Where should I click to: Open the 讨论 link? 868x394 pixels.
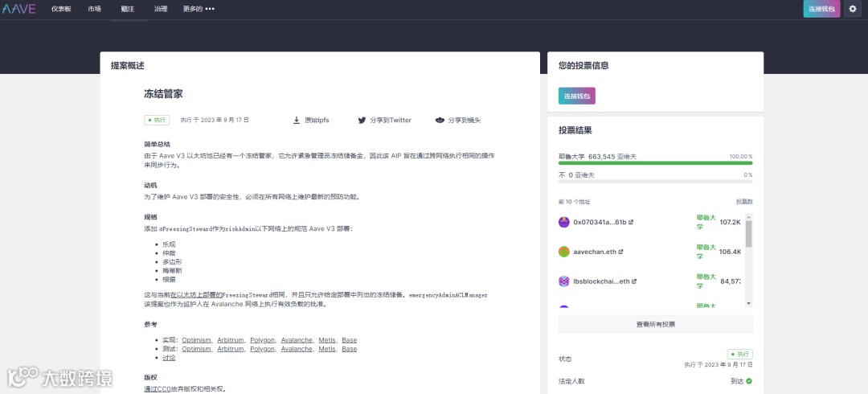tap(169, 358)
